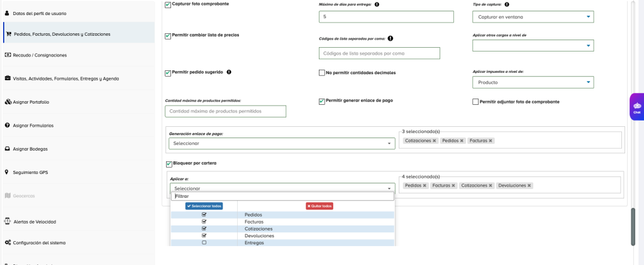The width and height of the screenshot is (644, 265).
Task: Go to Asignar Portafolio section
Action: pos(77,102)
